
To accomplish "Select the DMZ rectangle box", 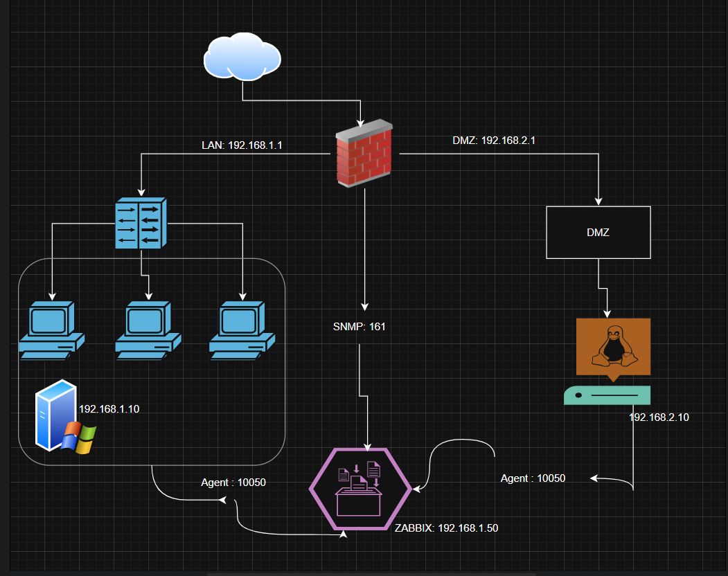I will coord(598,233).
